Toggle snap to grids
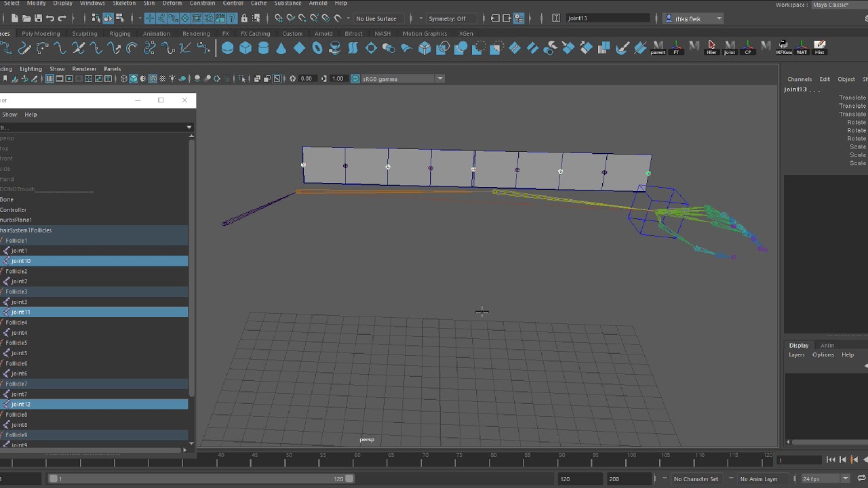 click(279, 18)
